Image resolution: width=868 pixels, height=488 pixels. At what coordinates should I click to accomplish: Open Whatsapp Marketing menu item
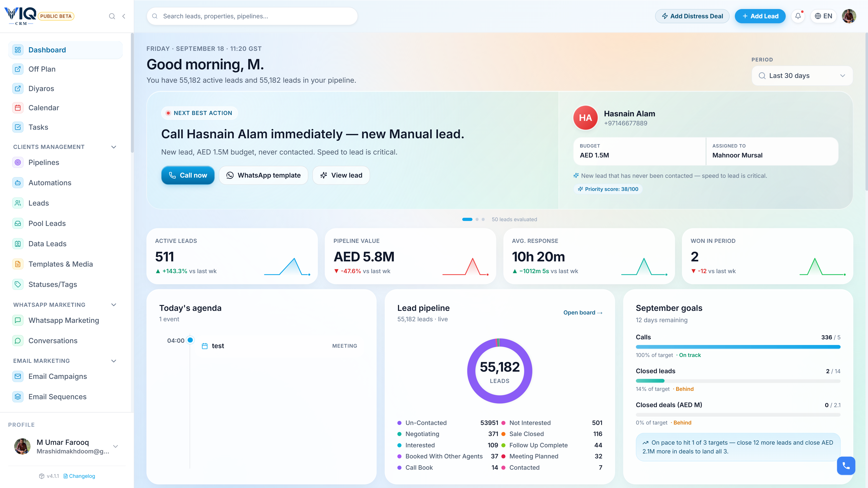tap(65, 320)
